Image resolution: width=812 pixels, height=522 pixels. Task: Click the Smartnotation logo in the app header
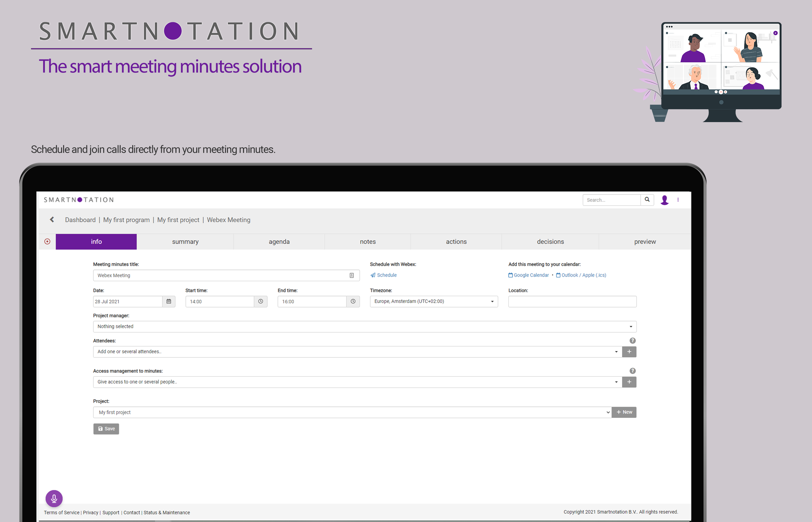79,200
